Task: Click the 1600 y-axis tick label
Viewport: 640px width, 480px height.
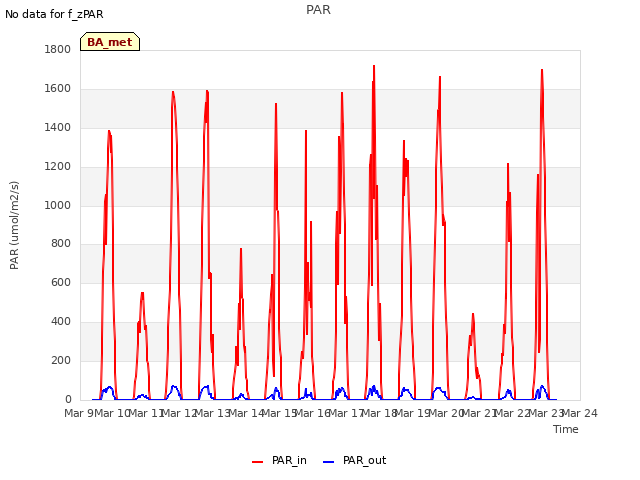Action: tap(58, 89)
